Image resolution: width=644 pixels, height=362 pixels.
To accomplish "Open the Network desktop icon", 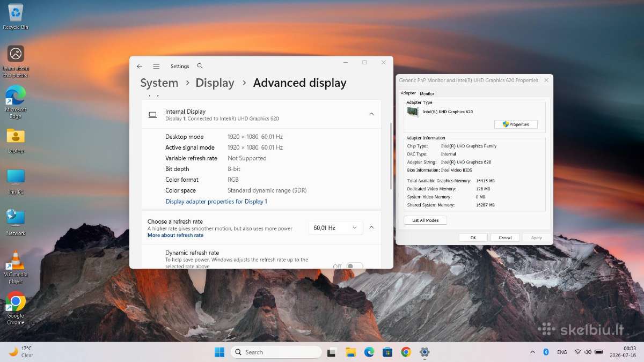I will pos(16,223).
